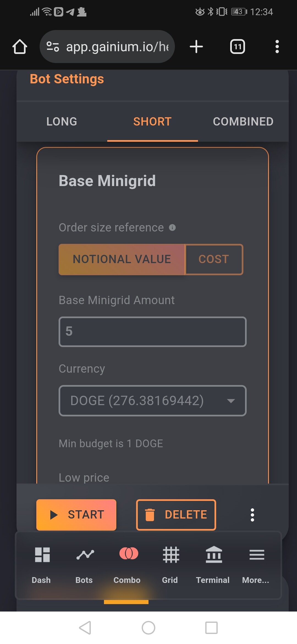
Task: Click the Order size reference info icon
Action: [172, 228]
